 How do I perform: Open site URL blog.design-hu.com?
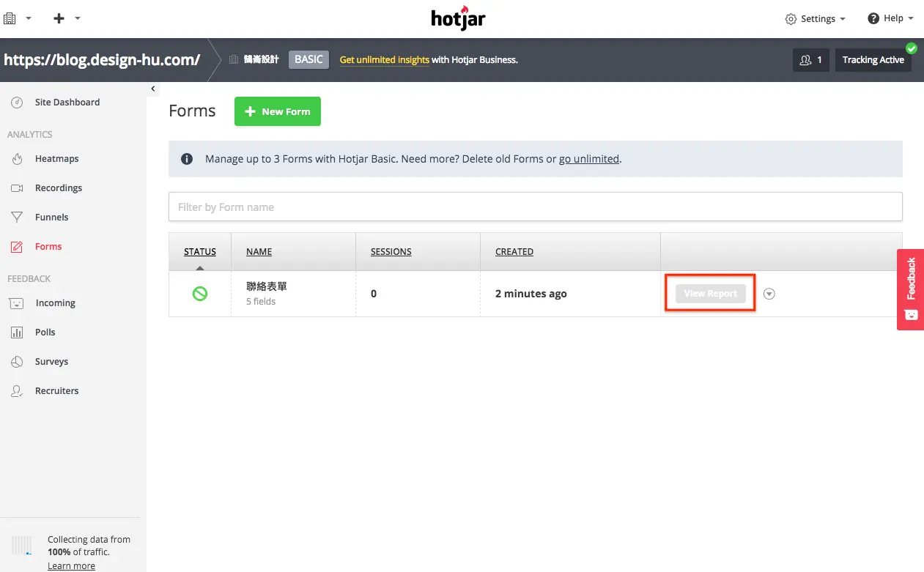(x=102, y=60)
